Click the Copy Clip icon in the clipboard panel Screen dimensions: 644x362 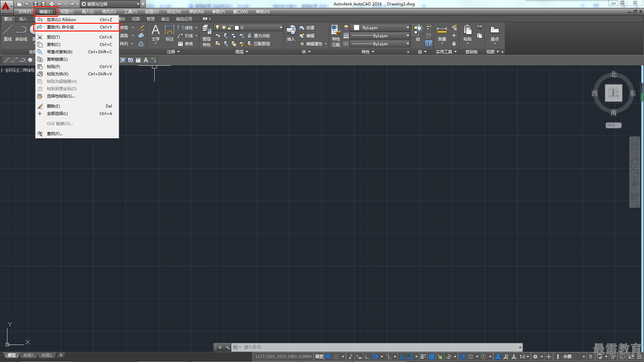480,36
